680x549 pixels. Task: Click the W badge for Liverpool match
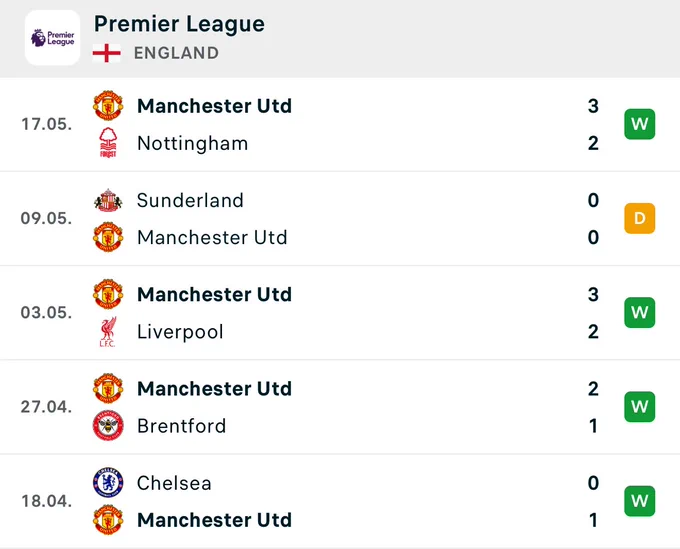tap(640, 312)
